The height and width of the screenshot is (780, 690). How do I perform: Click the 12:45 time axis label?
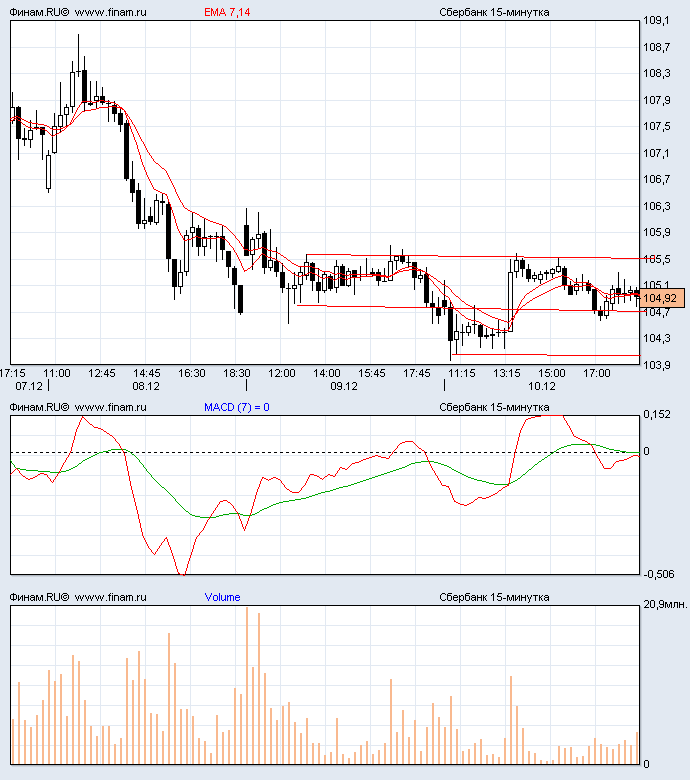101,373
